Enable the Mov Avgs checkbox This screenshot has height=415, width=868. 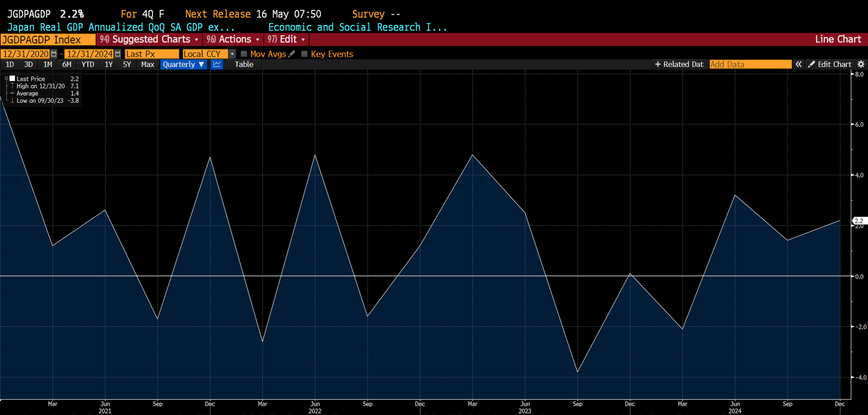tap(243, 54)
